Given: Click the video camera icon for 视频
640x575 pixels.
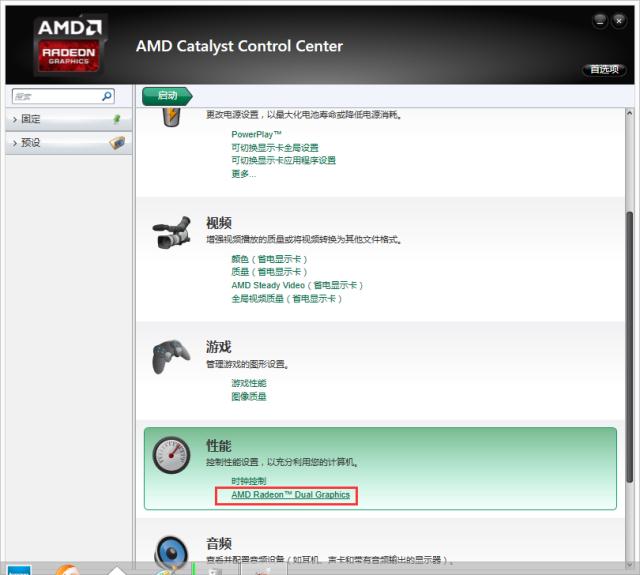Looking at the screenshot, I should (x=172, y=232).
